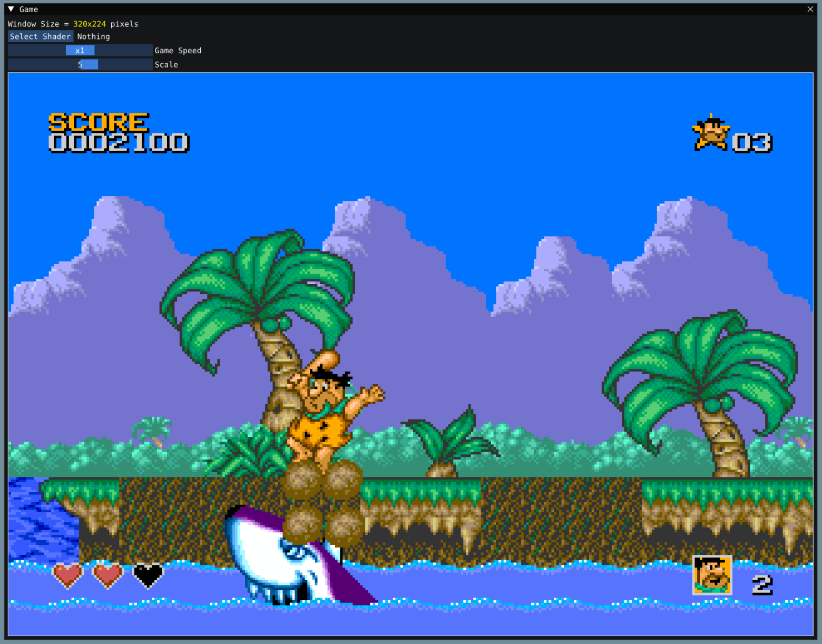The image size is (822, 644).
Task: Click the Game Speed slider showing x1
Action: tap(80, 50)
